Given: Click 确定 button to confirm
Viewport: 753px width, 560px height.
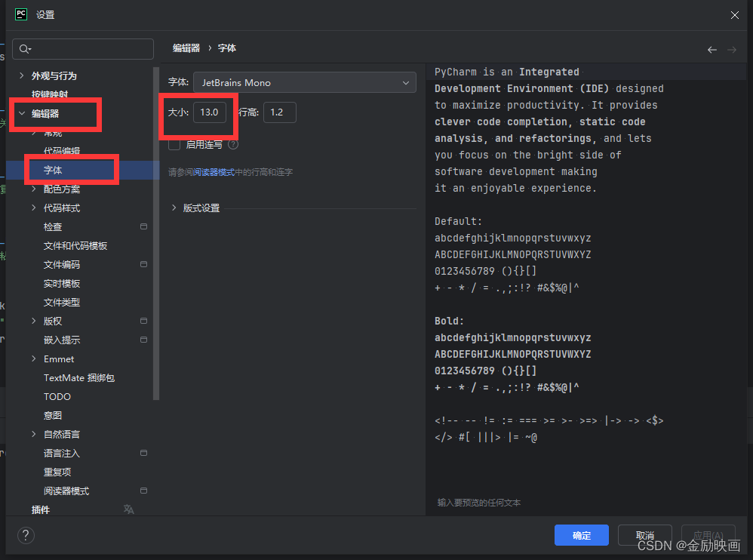Looking at the screenshot, I should (x=582, y=535).
